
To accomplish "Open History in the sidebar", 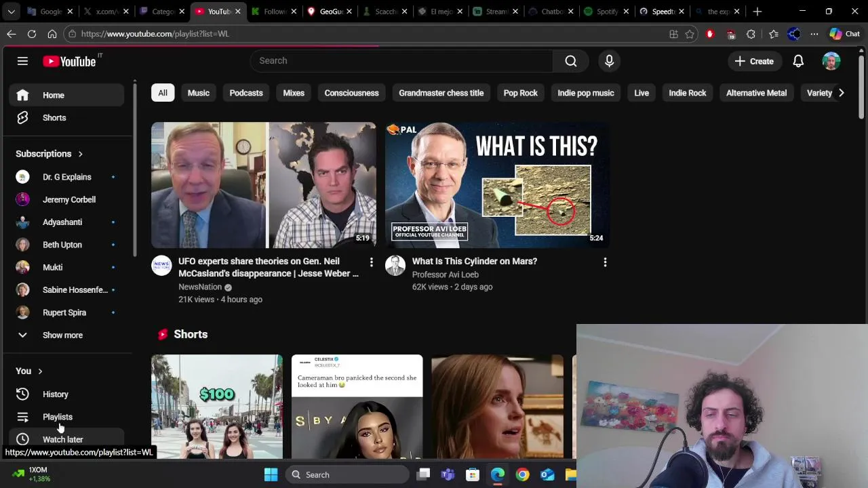I will click(66, 394).
